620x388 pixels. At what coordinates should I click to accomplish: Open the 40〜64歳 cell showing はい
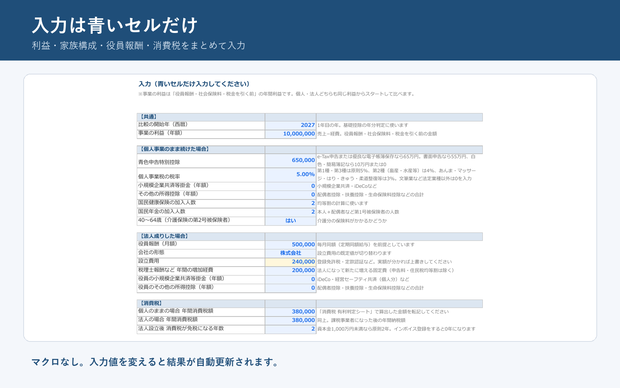291,221
